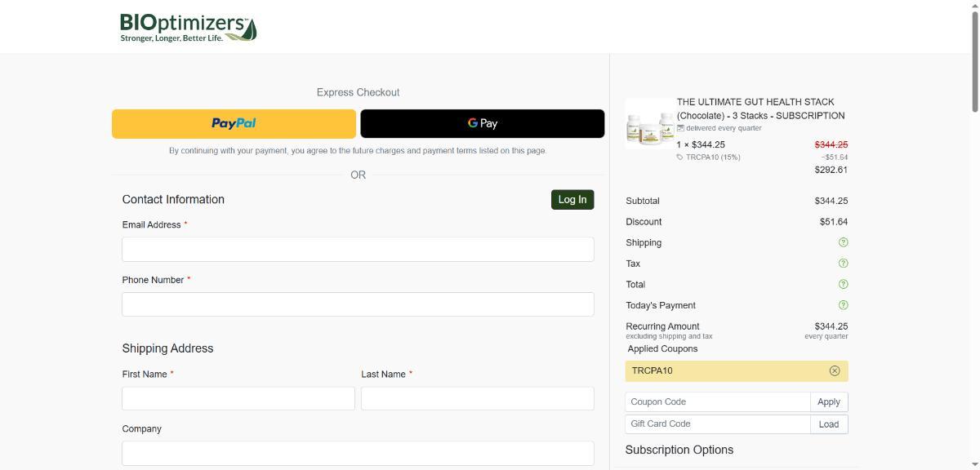Click the Total help question icon
980x470 pixels.
[x=843, y=285]
